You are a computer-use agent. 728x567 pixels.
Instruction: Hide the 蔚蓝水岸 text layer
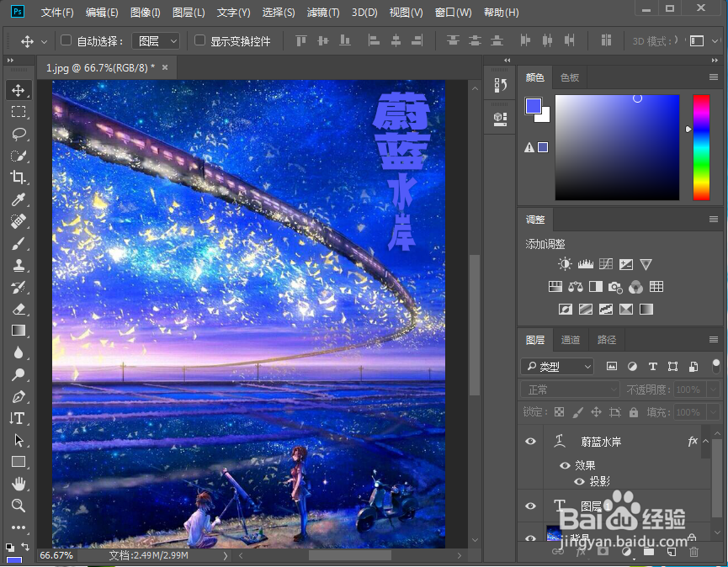(x=531, y=442)
